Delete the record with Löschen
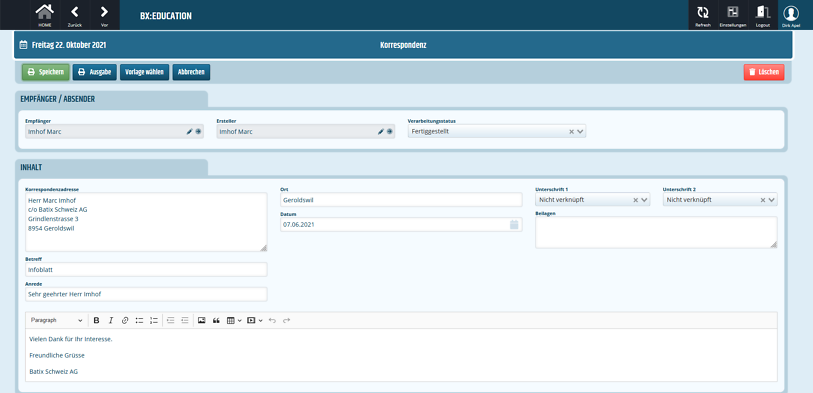 point(764,73)
